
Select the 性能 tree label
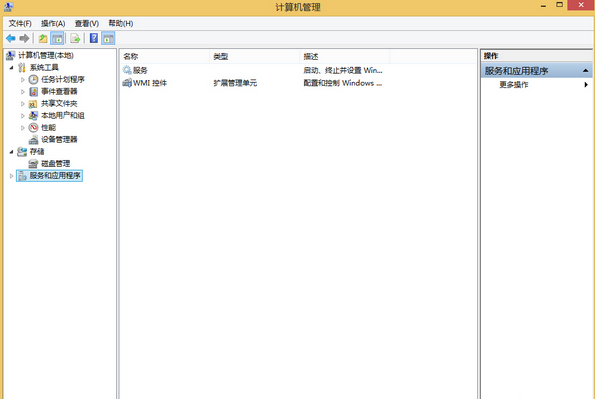click(x=48, y=128)
